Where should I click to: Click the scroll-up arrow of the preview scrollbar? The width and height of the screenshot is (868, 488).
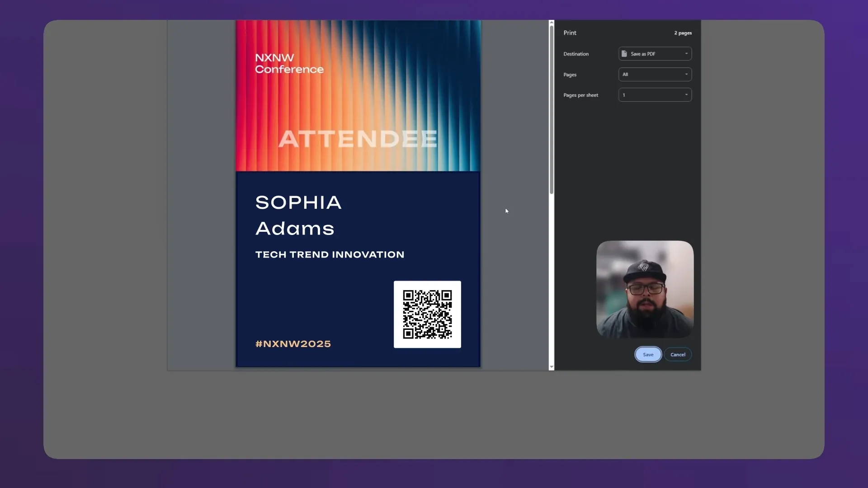[552, 23]
